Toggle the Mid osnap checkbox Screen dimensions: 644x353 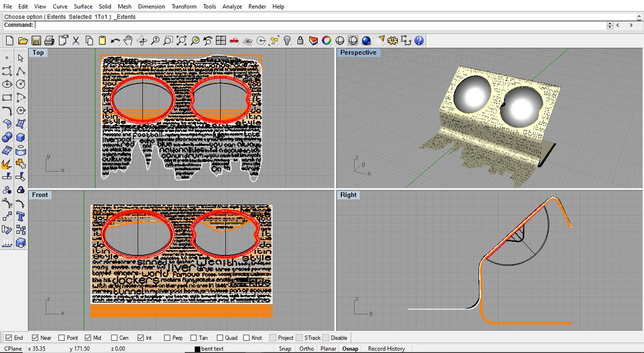click(87, 338)
